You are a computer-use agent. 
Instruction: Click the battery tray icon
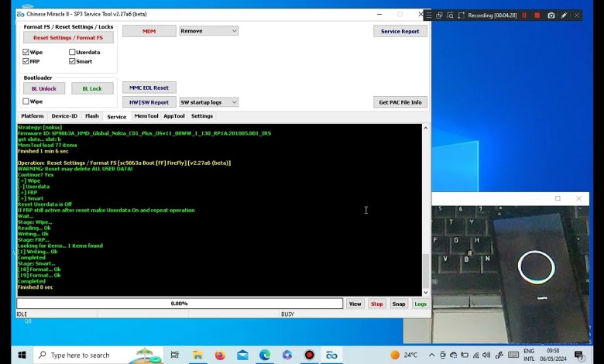pyautogui.click(x=465, y=355)
